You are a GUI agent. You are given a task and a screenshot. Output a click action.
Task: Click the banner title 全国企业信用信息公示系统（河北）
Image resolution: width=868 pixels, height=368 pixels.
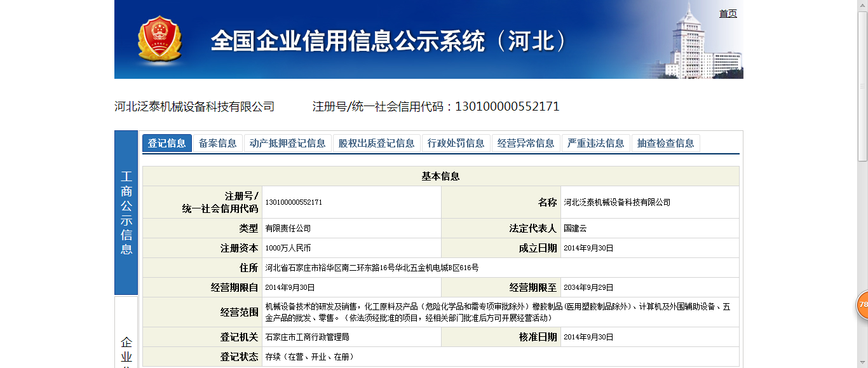coord(390,39)
